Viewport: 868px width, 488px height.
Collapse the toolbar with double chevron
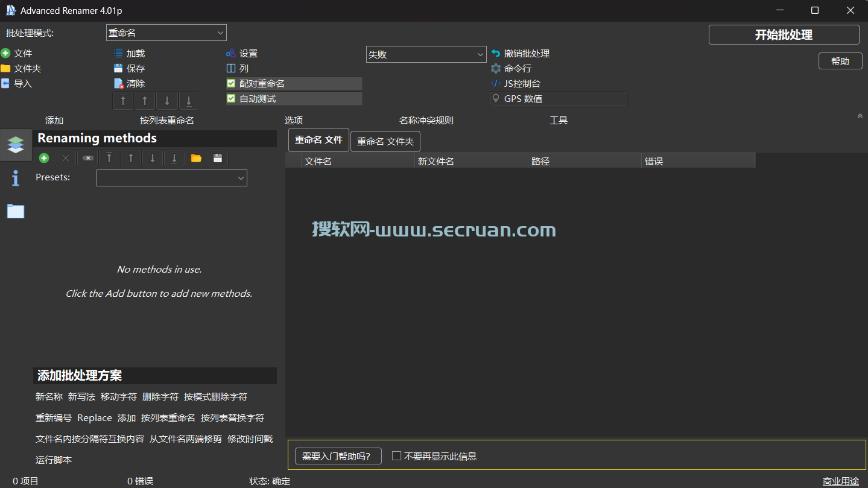[x=860, y=116]
